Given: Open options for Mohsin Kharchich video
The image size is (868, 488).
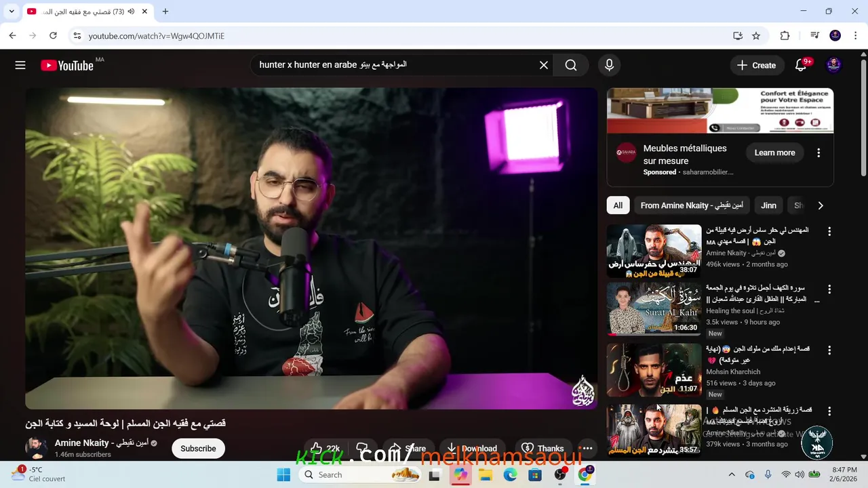Looking at the screenshot, I should tap(829, 350).
